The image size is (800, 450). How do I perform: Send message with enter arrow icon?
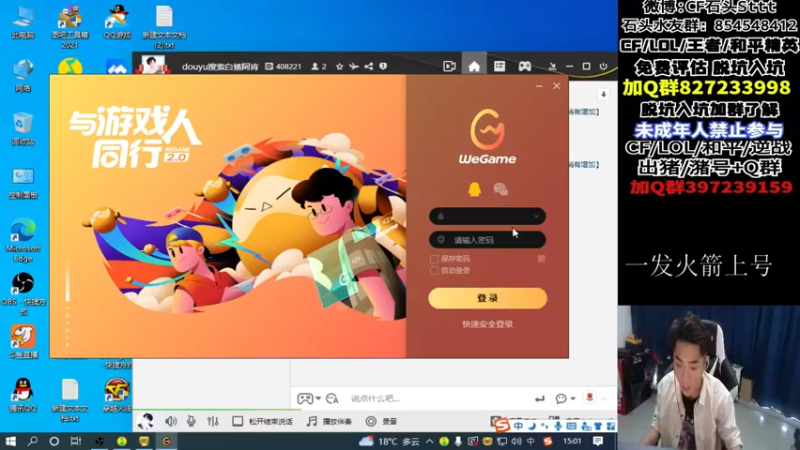click(x=539, y=398)
